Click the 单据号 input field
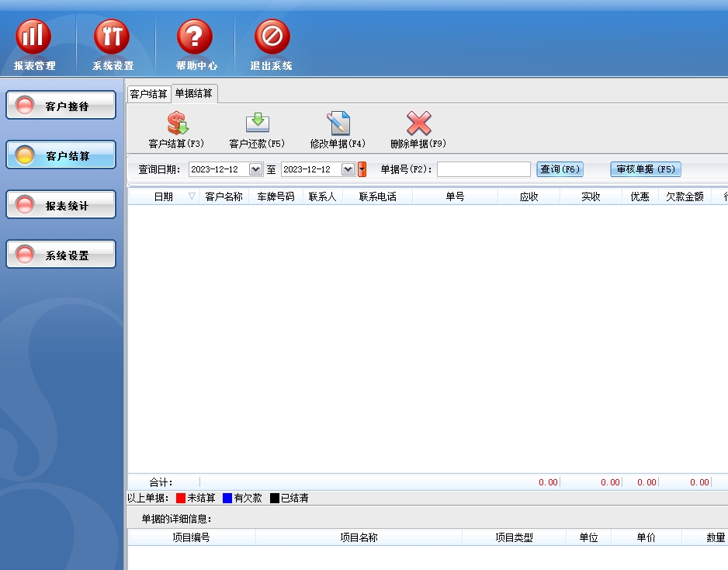Screen dimensions: 728x570 [x=484, y=169]
